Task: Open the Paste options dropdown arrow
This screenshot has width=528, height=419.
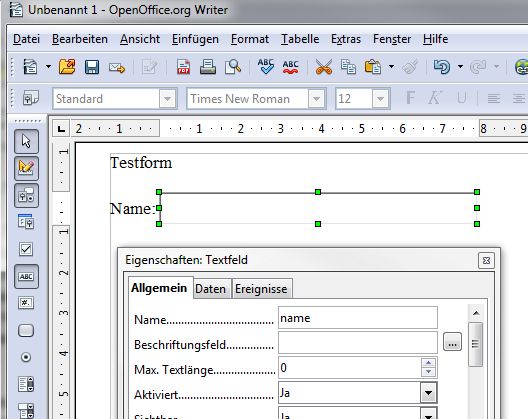Action: [391, 67]
